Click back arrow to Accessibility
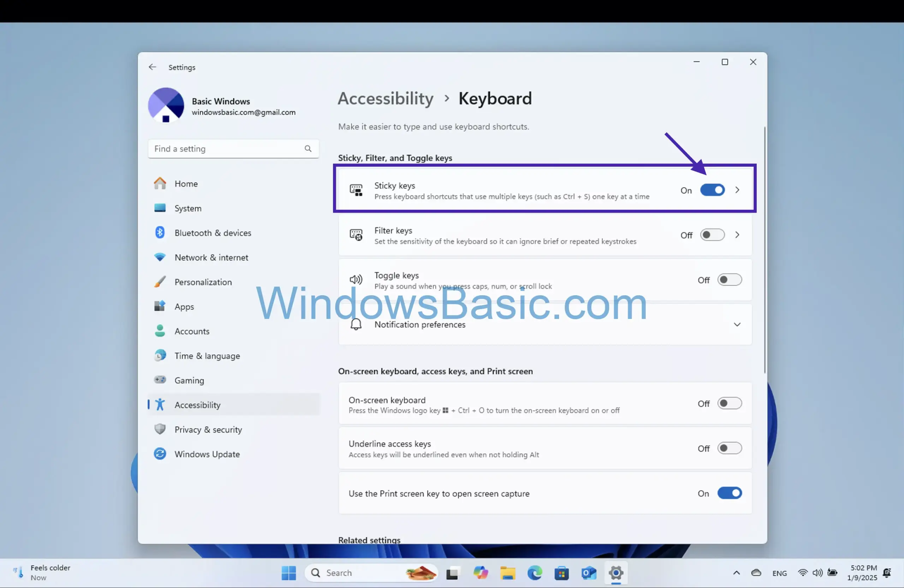This screenshot has width=904, height=588. (152, 67)
